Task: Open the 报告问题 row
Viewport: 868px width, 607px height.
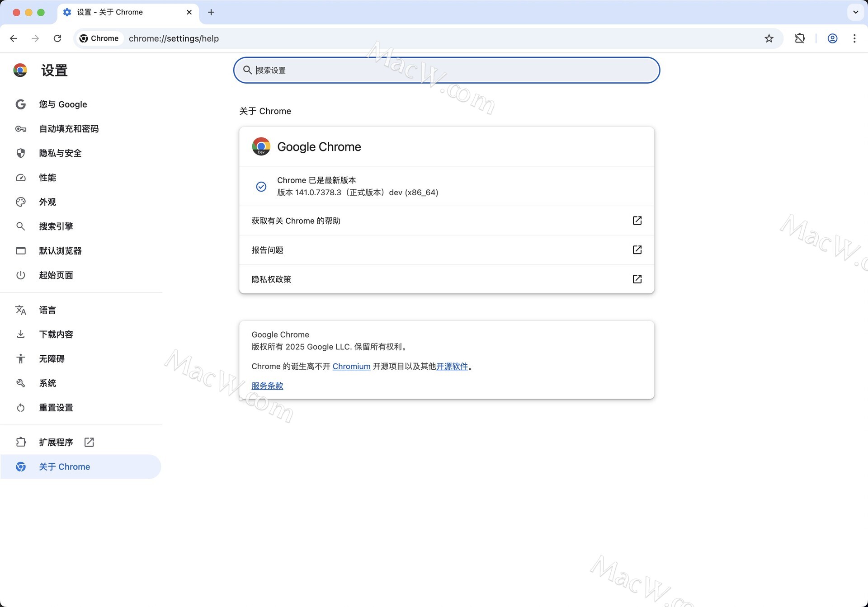Action: point(447,250)
